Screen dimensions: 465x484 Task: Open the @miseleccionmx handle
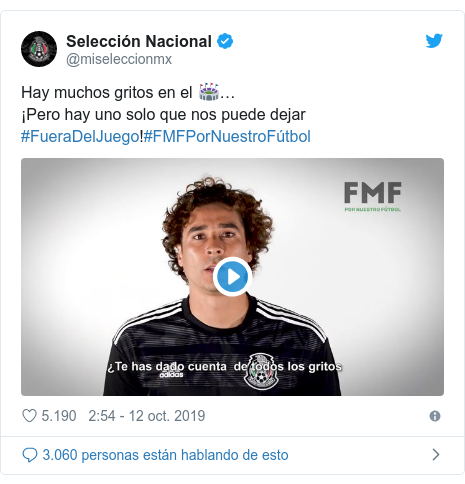(x=119, y=59)
